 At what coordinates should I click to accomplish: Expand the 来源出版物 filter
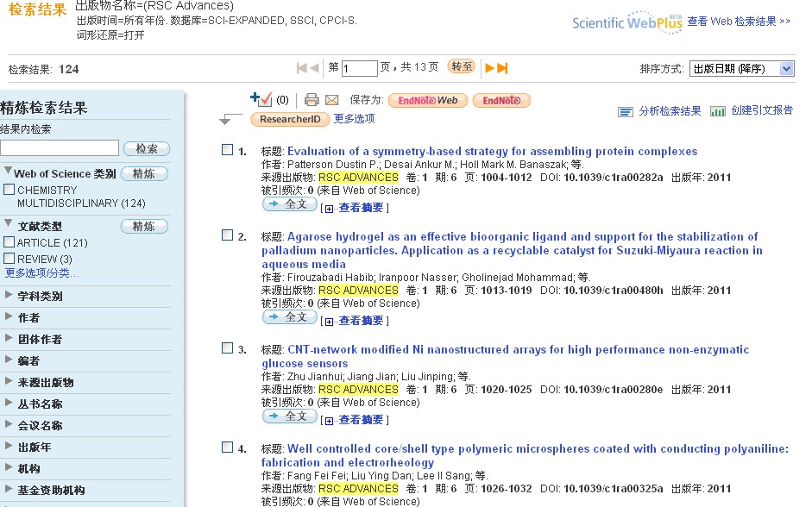9,381
